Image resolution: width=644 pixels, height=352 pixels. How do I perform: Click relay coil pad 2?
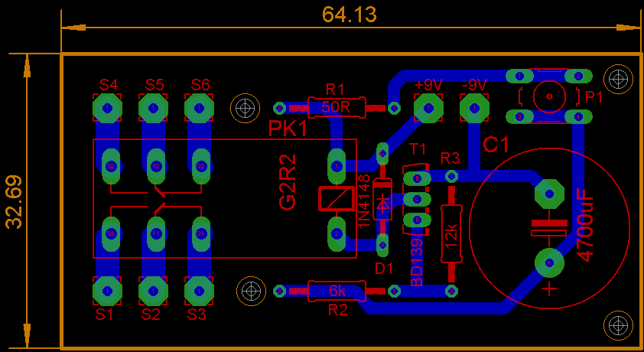[337, 234]
